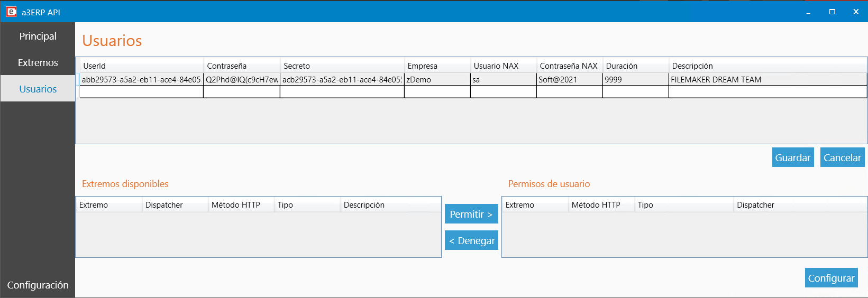The width and height of the screenshot is (868, 298).
Task: Click Dispatcher header in Permisos de usuario table
Action: [x=800, y=204]
